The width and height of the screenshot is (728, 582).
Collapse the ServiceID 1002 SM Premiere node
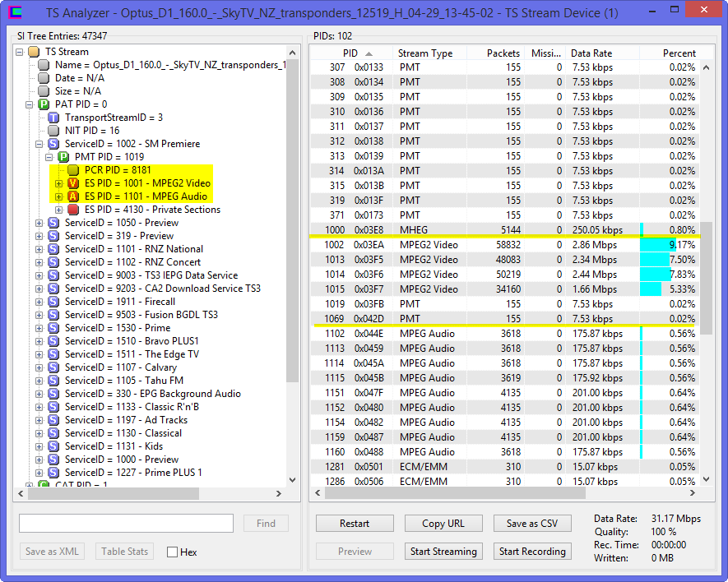point(39,144)
